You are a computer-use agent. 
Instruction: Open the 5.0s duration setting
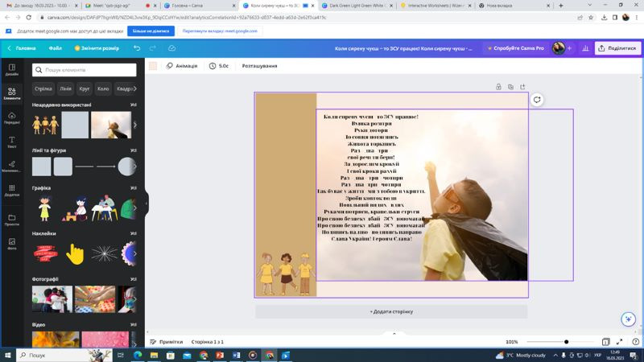(x=219, y=66)
